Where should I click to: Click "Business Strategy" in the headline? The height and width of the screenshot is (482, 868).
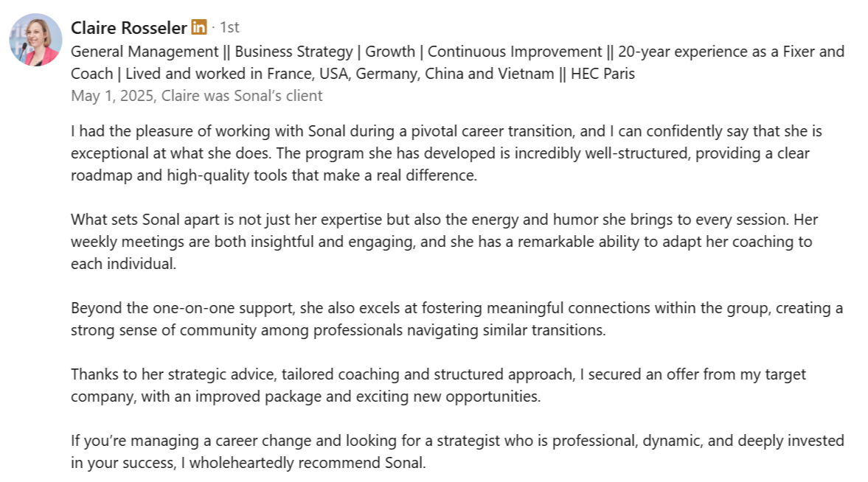pos(293,52)
